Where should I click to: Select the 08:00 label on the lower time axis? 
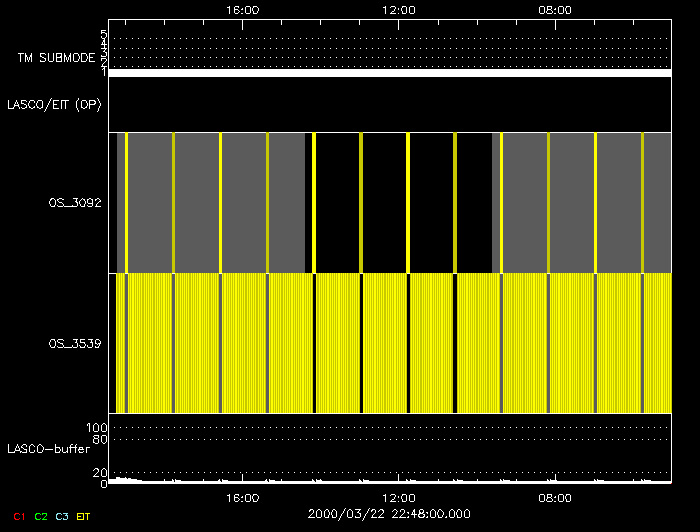point(555,498)
